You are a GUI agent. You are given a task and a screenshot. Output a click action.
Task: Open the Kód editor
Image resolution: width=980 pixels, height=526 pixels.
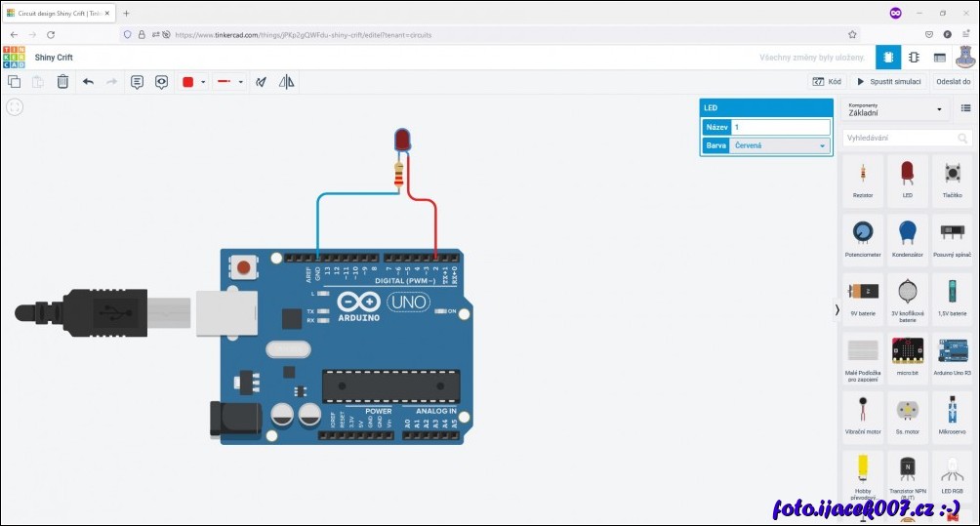[827, 82]
